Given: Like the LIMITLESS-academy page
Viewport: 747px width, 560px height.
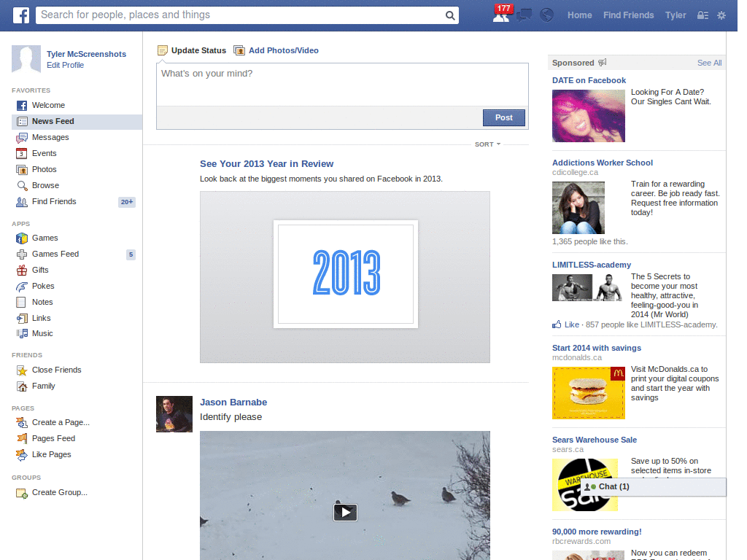Looking at the screenshot, I should (x=566, y=324).
